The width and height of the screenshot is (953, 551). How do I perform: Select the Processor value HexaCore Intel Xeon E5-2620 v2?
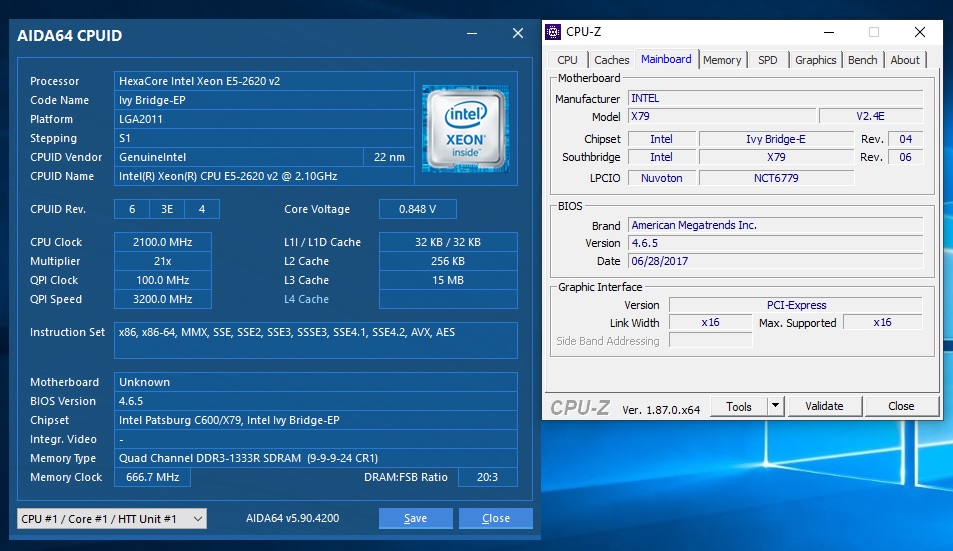(x=264, y=81)
